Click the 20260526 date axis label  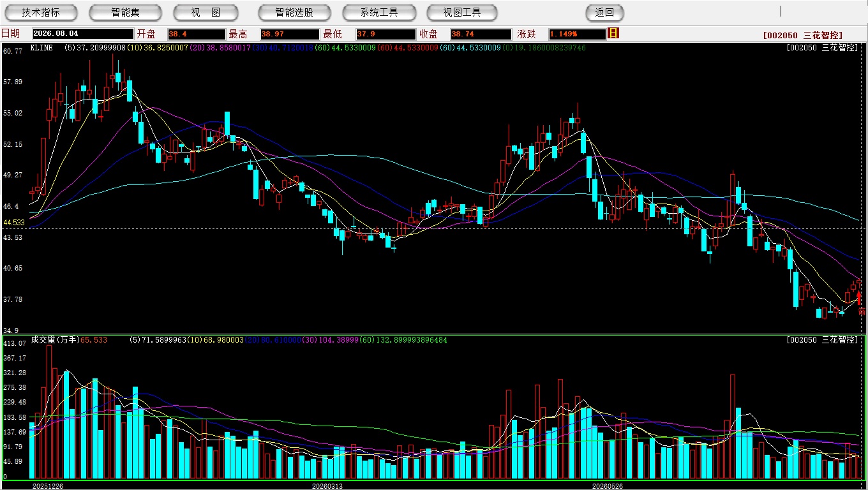(606, 486)
